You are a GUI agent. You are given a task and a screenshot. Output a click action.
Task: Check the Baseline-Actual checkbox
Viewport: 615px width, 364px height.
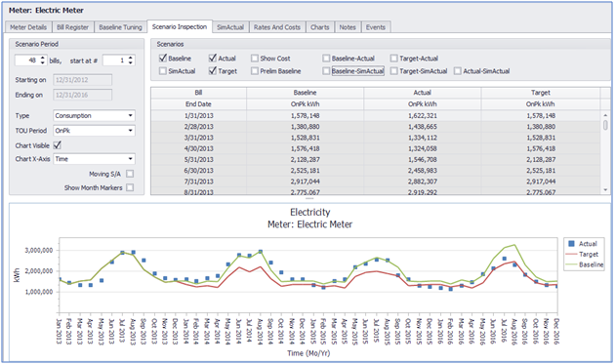click(x=326, y=58)
